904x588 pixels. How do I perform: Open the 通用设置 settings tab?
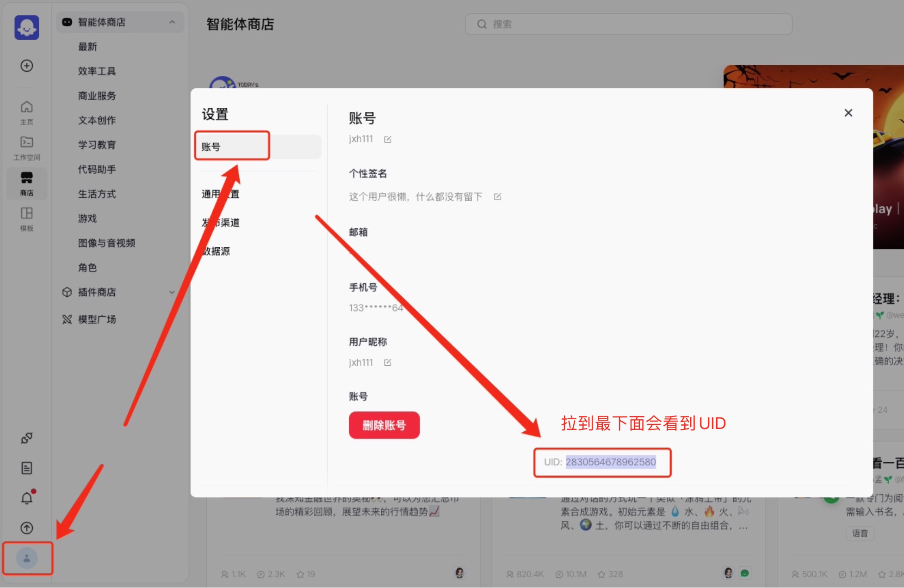pos(221,194)
